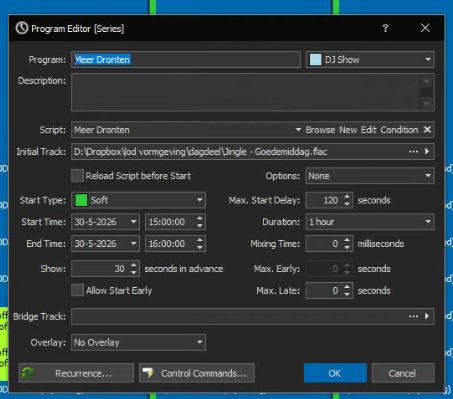Decrease End Time 16:00:00 with the down arrow
The image size is (453, 399).
coord(200,247)
